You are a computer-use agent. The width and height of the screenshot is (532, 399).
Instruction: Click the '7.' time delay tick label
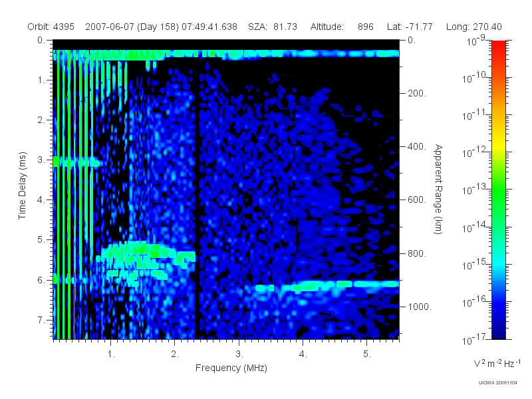[x=41, y=320]
